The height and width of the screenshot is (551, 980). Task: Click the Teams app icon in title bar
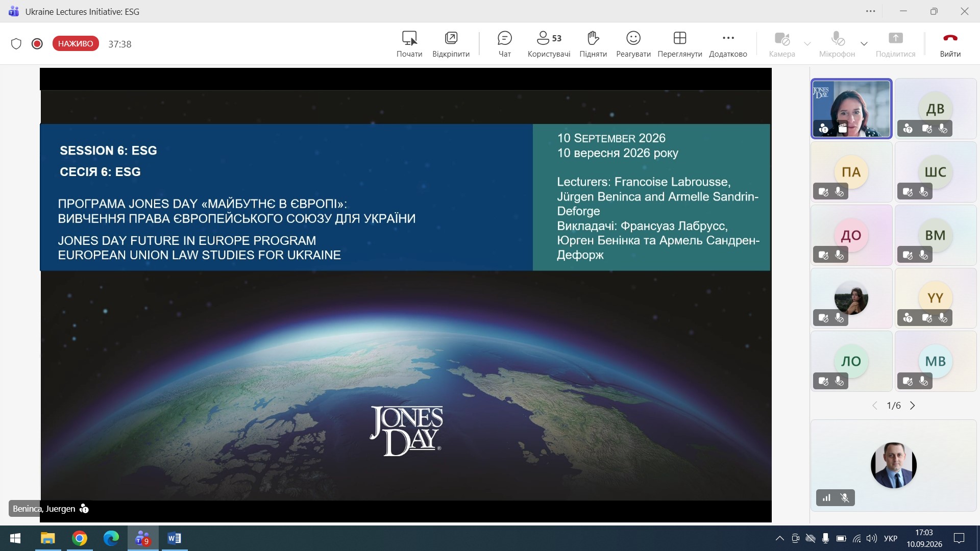[x=14, y=11]
